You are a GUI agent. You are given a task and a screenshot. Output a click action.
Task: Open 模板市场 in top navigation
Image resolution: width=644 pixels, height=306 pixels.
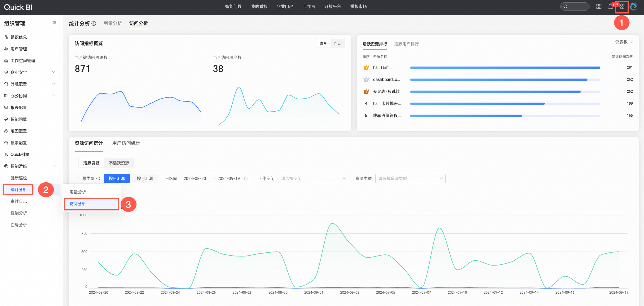[359, 6]
